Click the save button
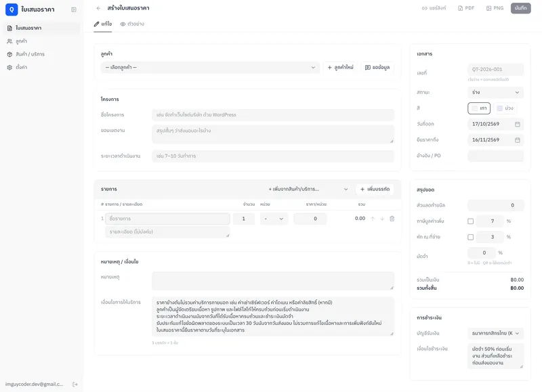Screen dimensions: 542x392 [x=520, y=8]
